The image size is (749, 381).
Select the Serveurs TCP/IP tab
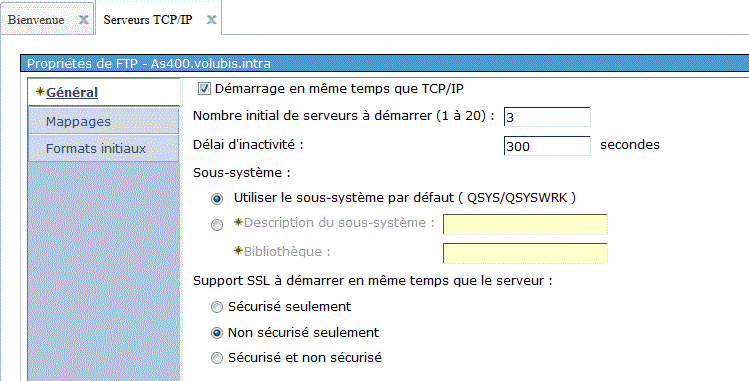pos(148,20)
